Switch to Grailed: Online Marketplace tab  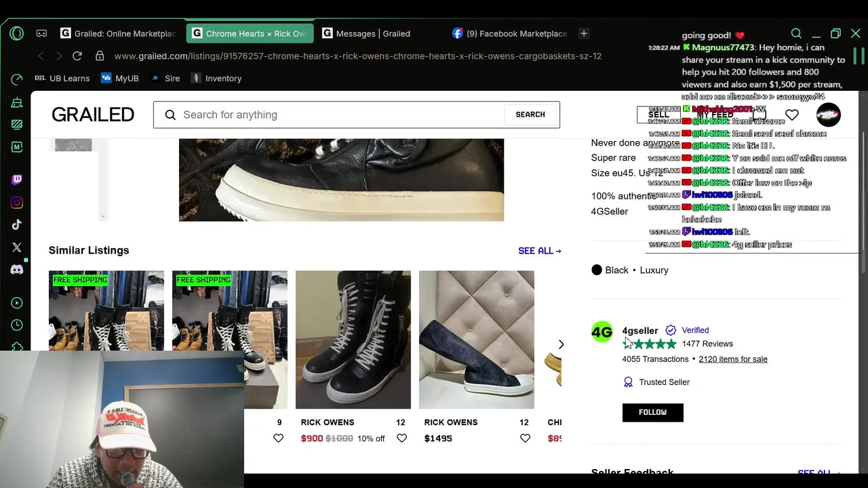(x=119, y=33)
